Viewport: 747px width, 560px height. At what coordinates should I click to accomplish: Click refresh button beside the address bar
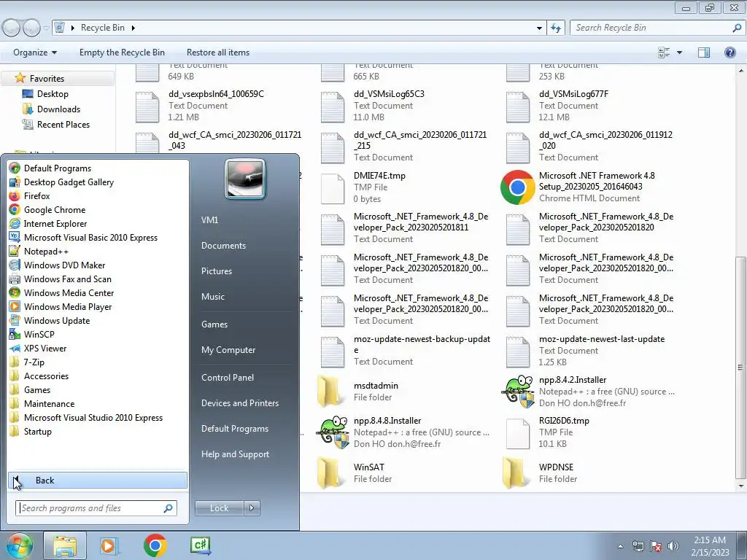(x=555, y=28)
